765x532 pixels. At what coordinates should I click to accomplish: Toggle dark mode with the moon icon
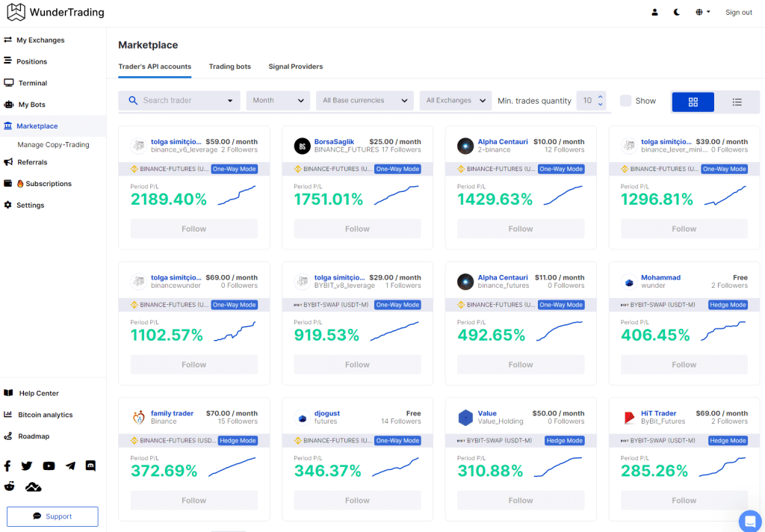click(676, 12)
